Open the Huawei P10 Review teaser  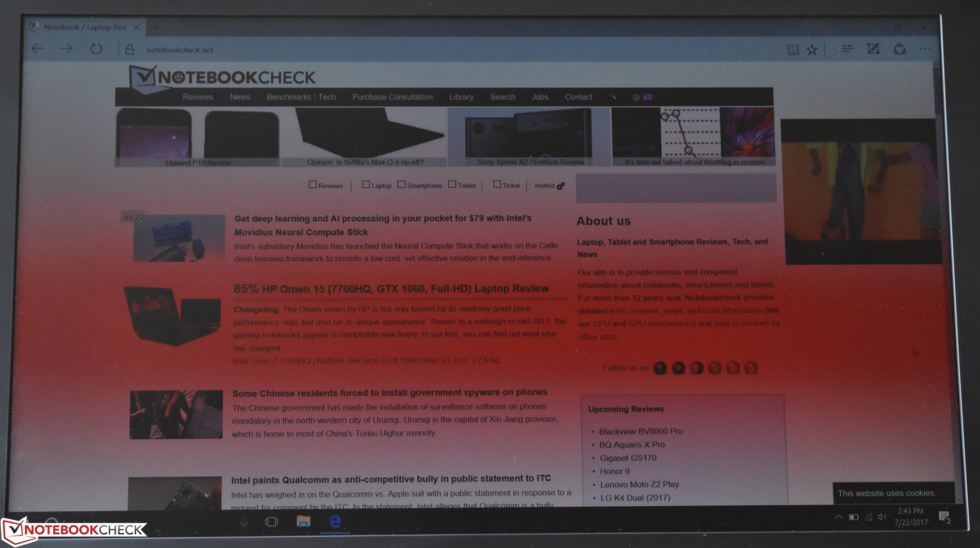[198, 137]
